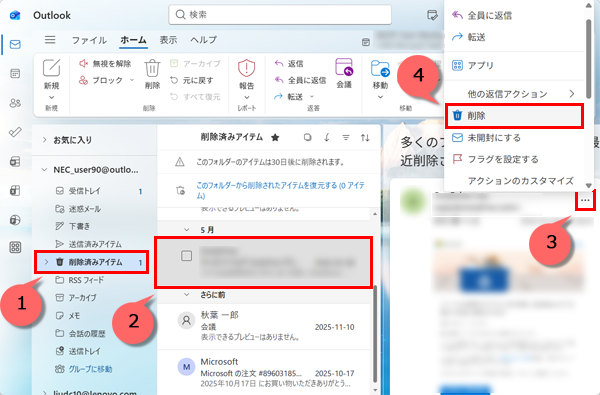Open the Mail icon in left rail
The height and width of the screenshot is (395, 600).
pos(15,44)
